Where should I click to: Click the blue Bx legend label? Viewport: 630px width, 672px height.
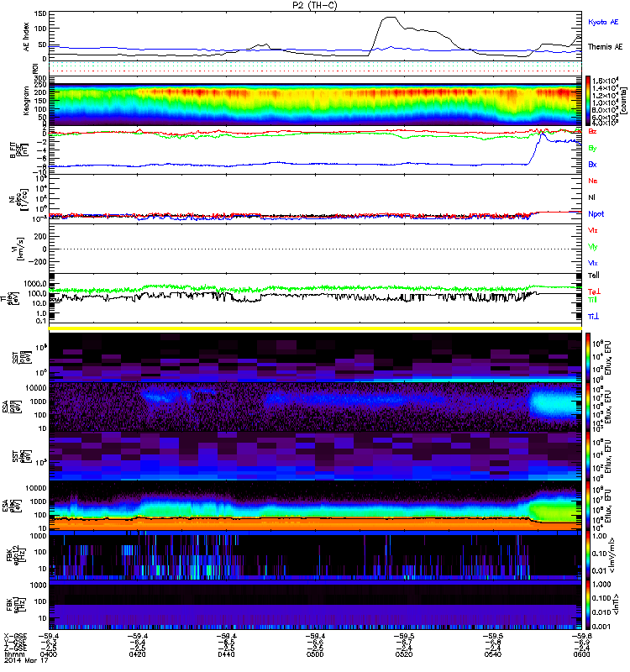(x=592, y=164)
